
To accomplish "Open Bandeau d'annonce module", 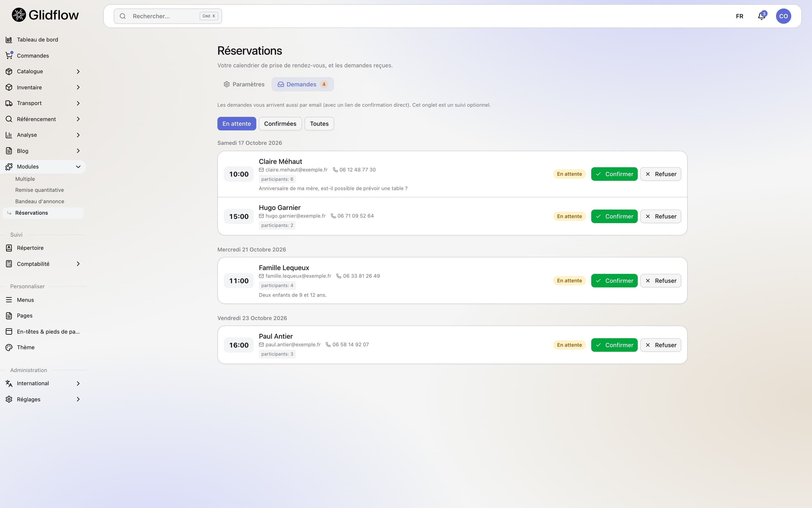I will point(39,202).
